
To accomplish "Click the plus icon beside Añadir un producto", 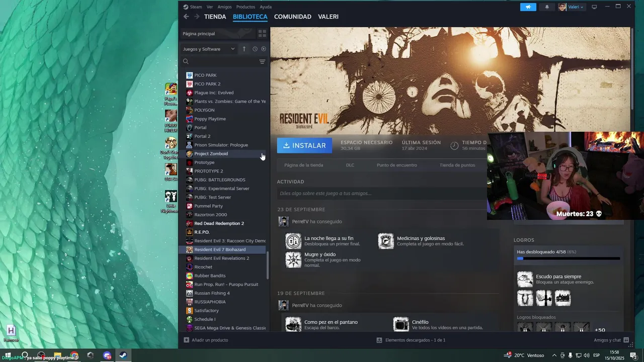I will (186, 340).
